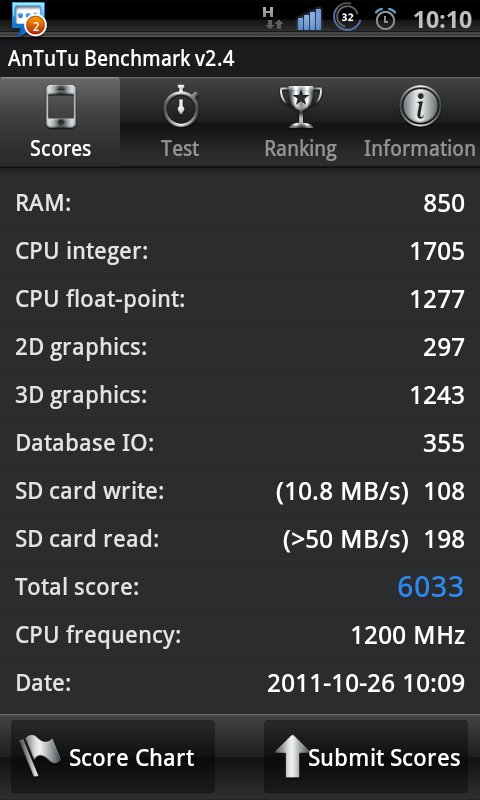Select the 3D graphics score row
480x800 pixels.
coord(240,394)
